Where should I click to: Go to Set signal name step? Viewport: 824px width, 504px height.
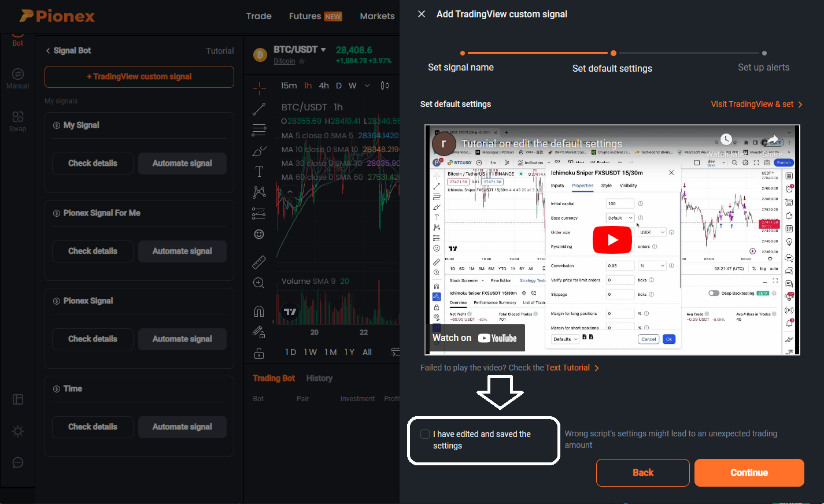pyautogui.click(x=461, y=67)
